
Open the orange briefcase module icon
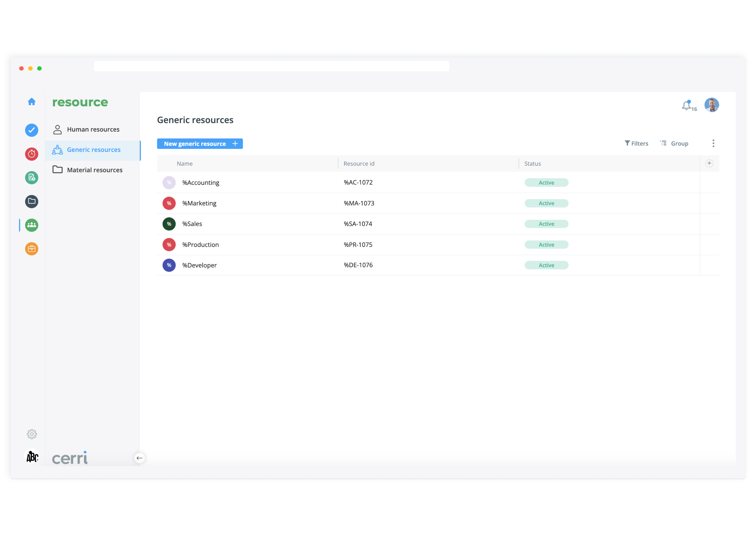point(31,249)
